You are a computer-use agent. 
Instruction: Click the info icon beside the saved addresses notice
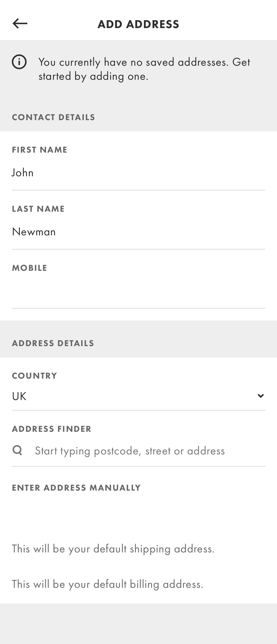(19, 62)
